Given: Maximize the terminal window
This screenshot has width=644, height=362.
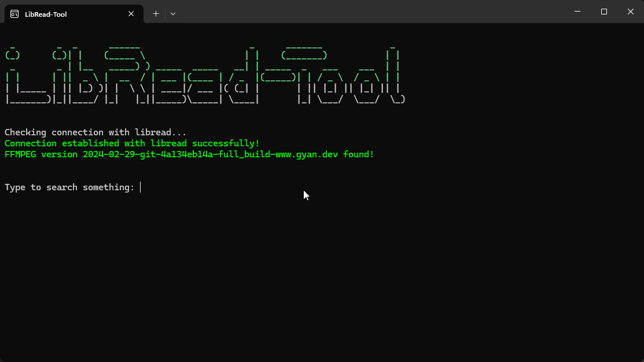Looking at the screenshot, I should [603, 12].
